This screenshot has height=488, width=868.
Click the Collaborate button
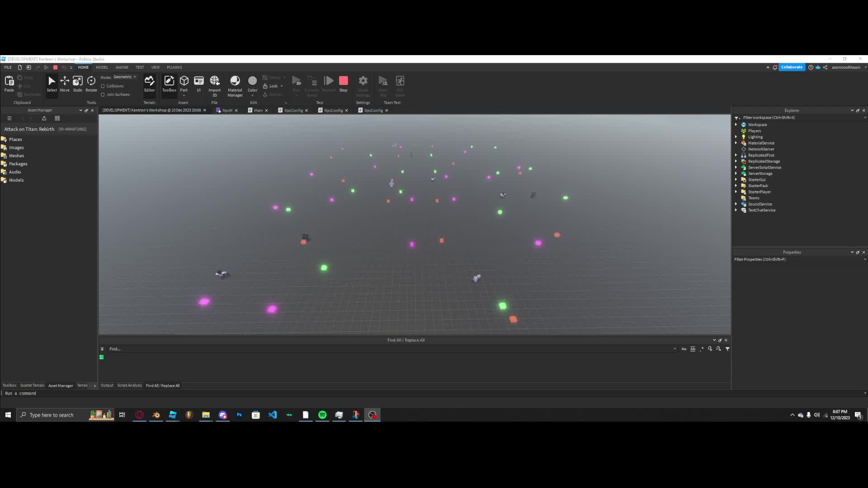(x=792, y=67)
